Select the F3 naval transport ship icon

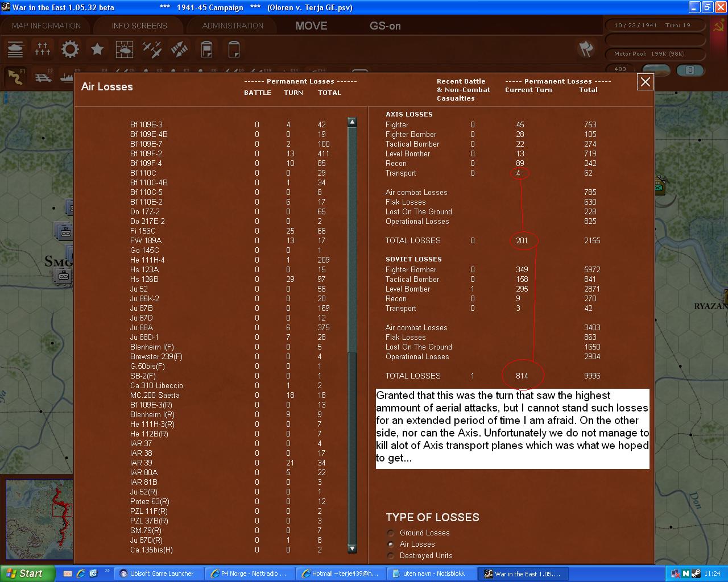pyautogui.click(x=66, y=77)
